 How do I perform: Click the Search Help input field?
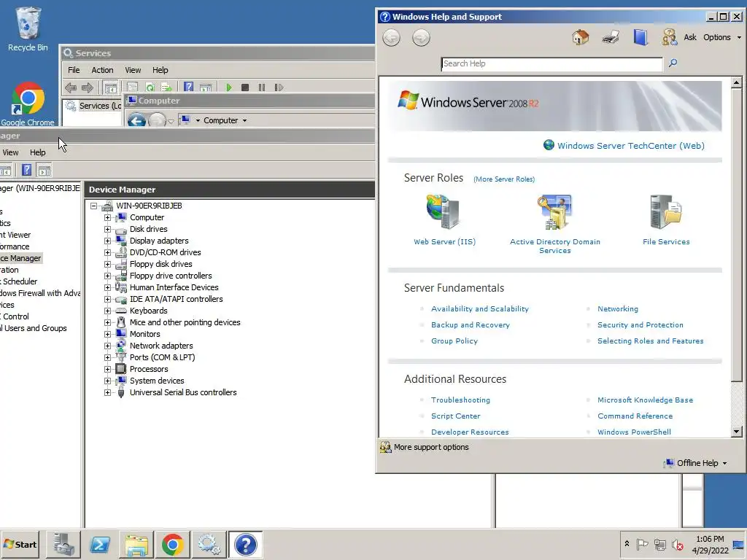(x=551, y=64)
